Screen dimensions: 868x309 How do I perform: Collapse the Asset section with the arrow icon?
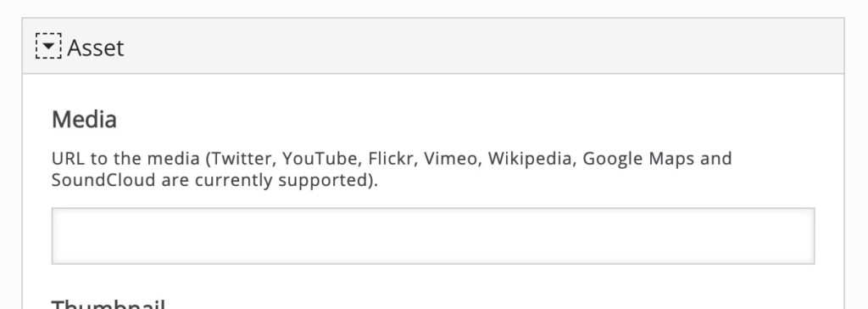48,46
